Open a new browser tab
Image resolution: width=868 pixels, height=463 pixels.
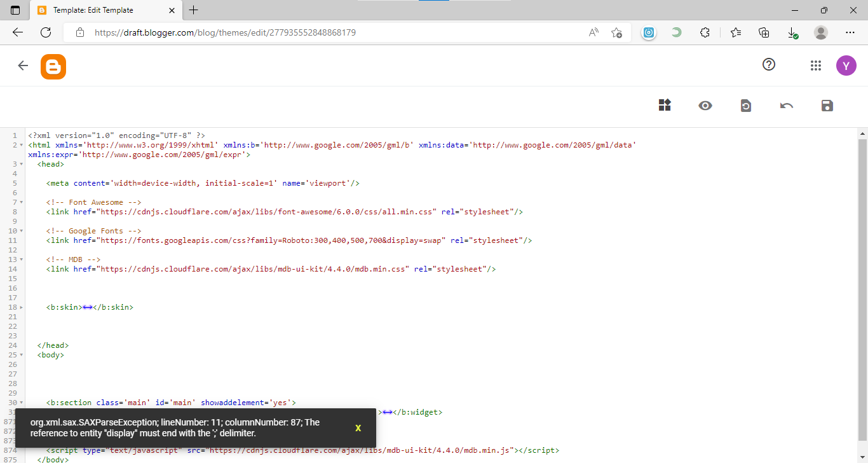[x=194, y=10]
